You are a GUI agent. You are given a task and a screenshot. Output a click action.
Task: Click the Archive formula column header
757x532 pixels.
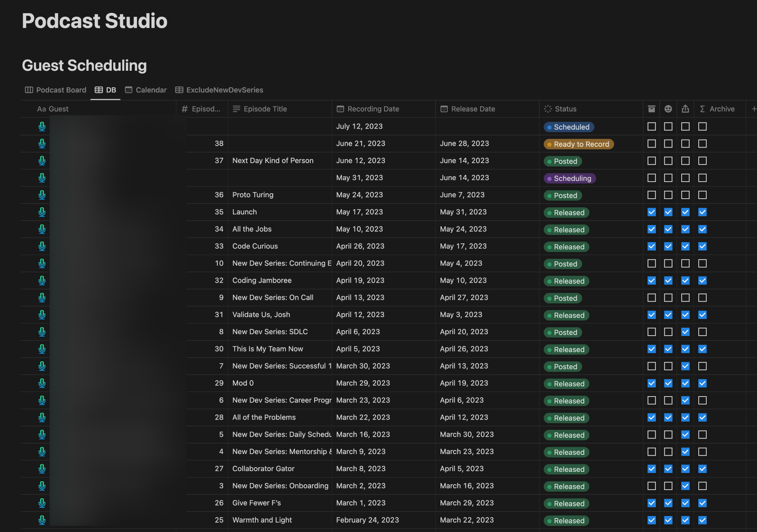tap(718, 109)
